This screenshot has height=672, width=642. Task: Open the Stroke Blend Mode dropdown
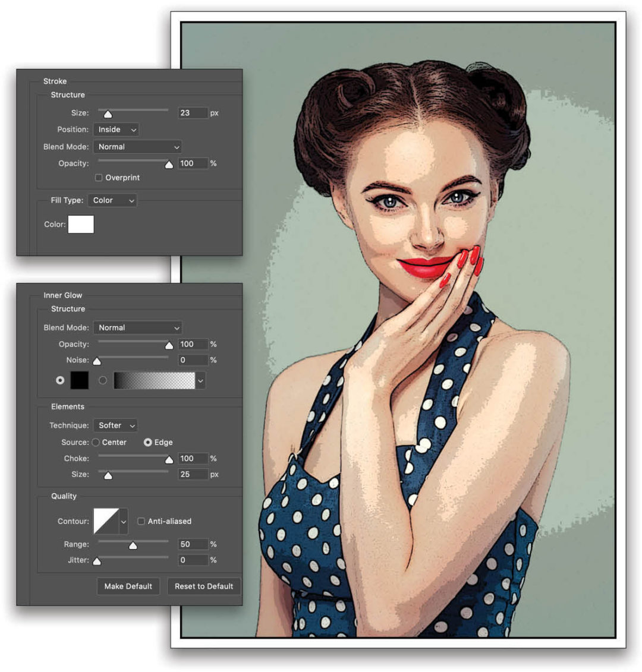coord(137,147)
